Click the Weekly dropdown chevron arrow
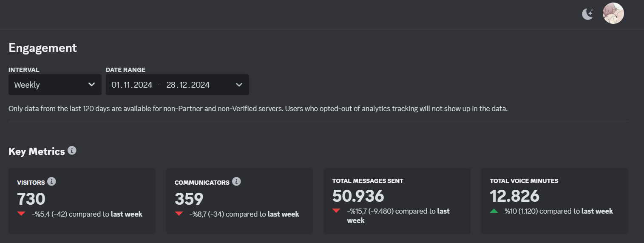 91,85
